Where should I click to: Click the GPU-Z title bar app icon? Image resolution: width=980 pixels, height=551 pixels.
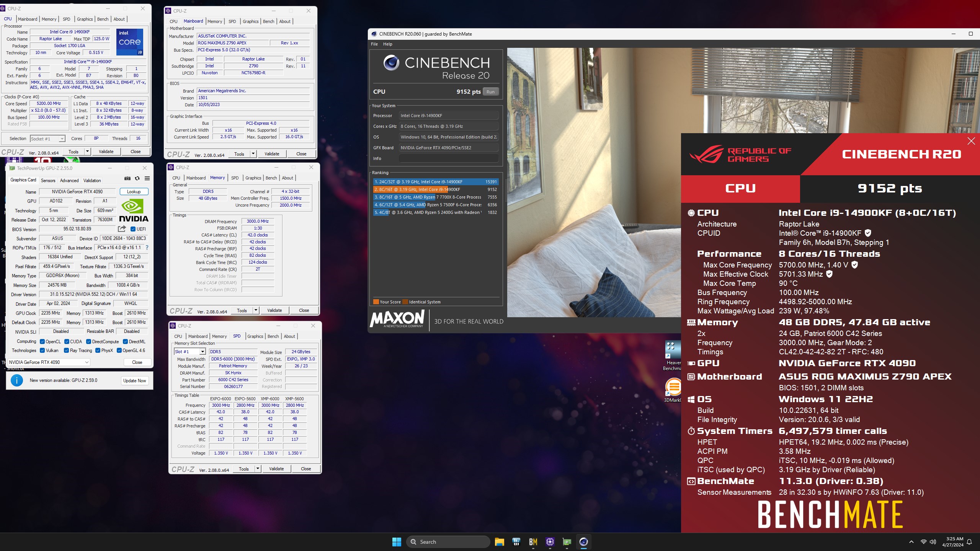[x=12, y=168]
